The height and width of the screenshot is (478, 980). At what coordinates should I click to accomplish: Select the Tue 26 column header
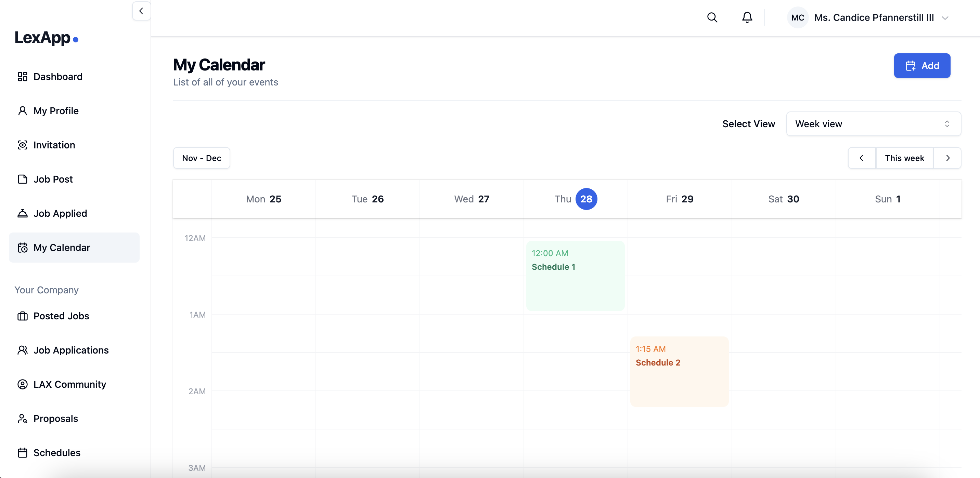point(367,199)
